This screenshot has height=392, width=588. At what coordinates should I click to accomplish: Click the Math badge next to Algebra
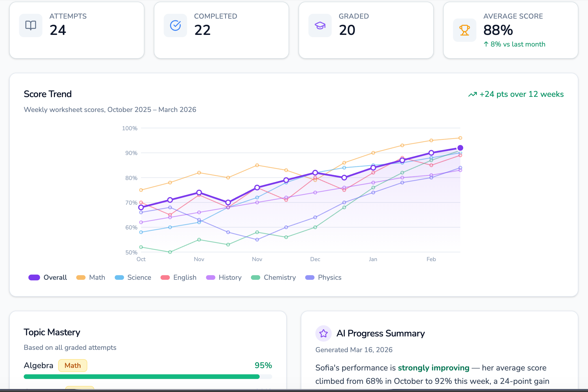tap(72, 366)
